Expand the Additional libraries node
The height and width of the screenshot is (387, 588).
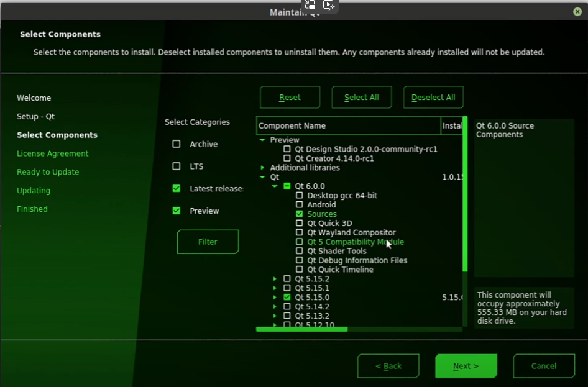tap(262, 168)
